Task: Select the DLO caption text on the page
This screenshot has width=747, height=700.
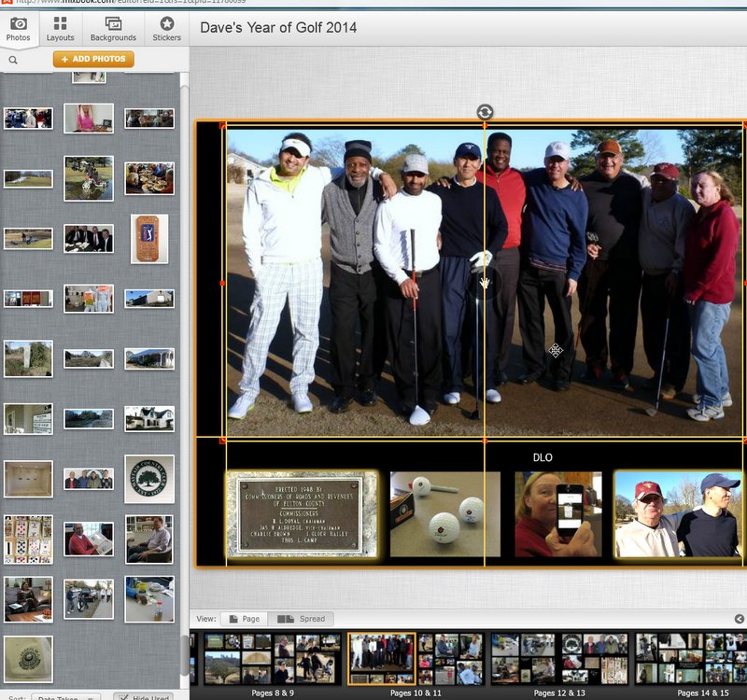Action: [x=543, y=457]
